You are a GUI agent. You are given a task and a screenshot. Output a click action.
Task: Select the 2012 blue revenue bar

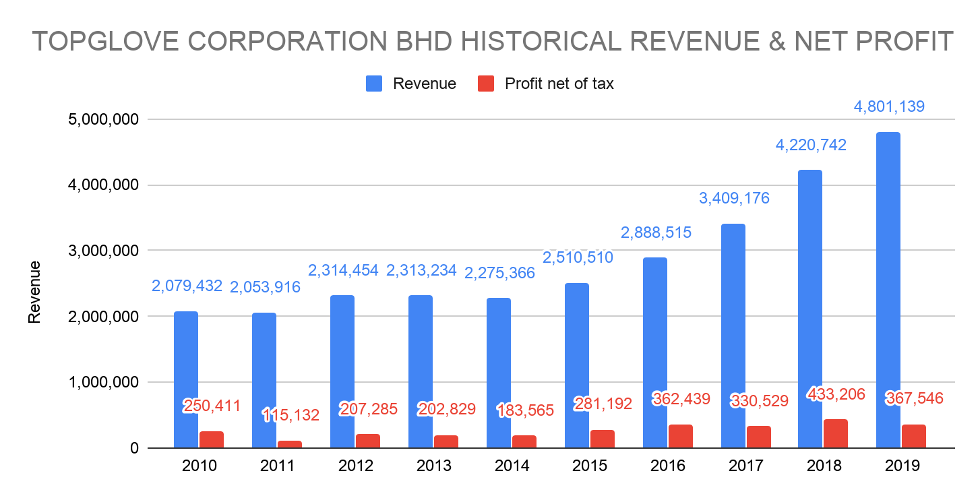point(342,372)
